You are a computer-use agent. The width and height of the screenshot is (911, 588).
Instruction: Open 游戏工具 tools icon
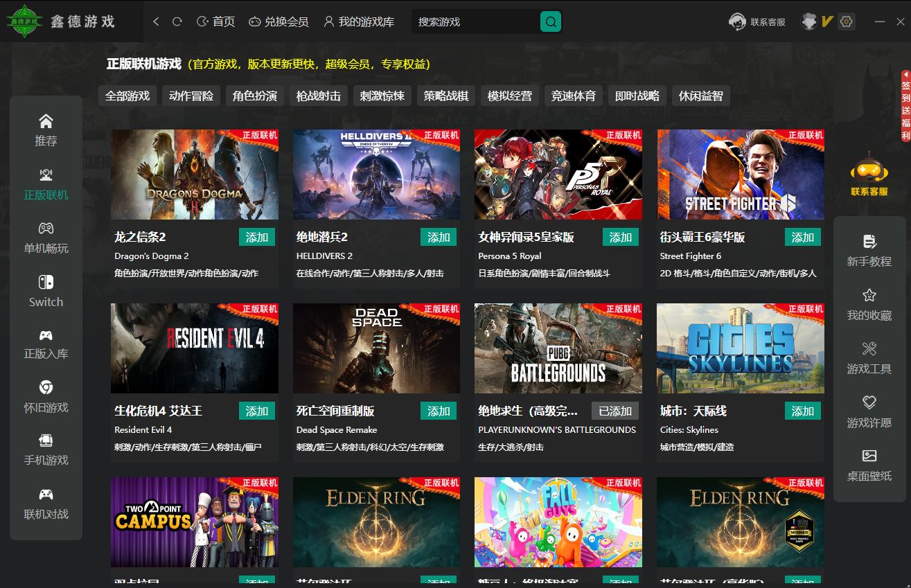(869, 348)
